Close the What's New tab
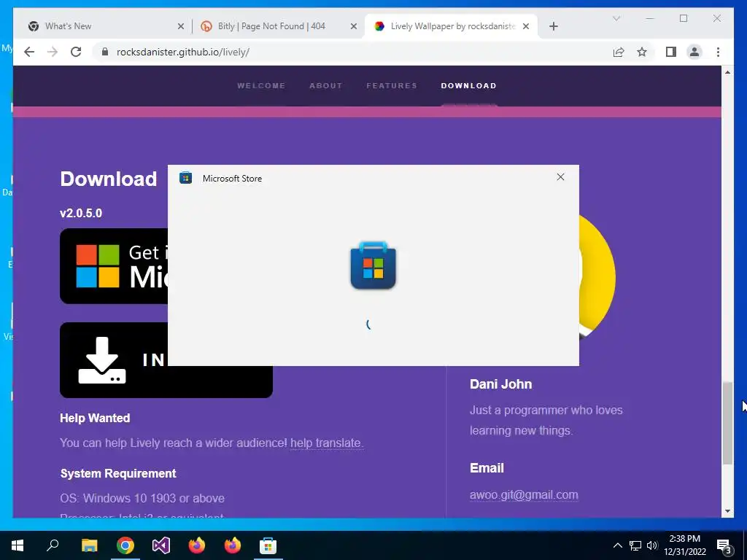The image size is (747, 560). pyautogui.click(x=181, y=26)
